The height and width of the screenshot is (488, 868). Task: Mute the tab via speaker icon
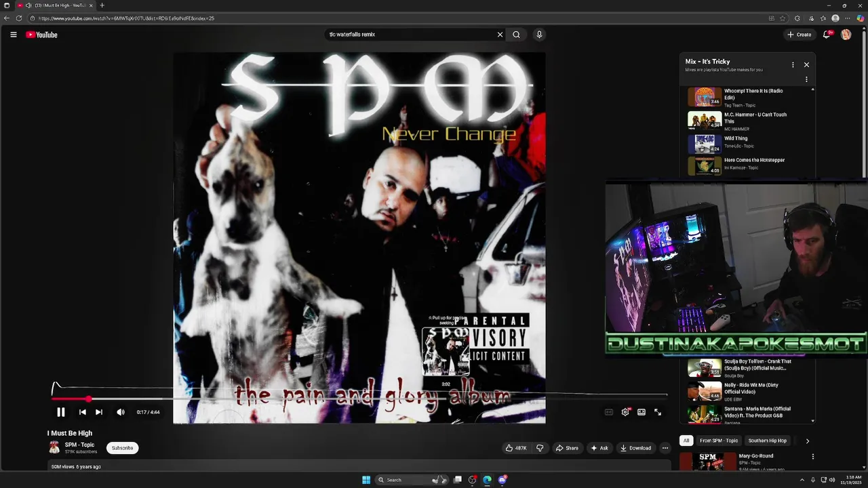click(28, 5)
